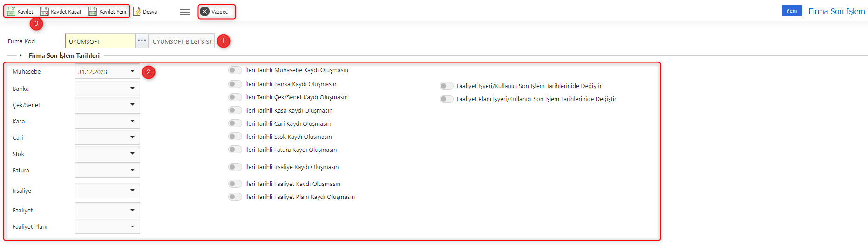This screenshot has height=246, width=868.
Task: Expand the Faaliyet Planı date dropdown
Action: click(x=132, y=226)
